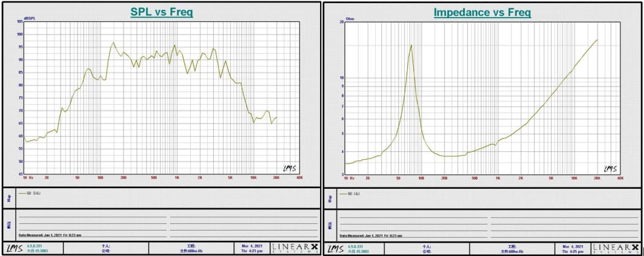Click the SPL vs Freq title
The image size is (644, 256).
click(x=162, y=12)
